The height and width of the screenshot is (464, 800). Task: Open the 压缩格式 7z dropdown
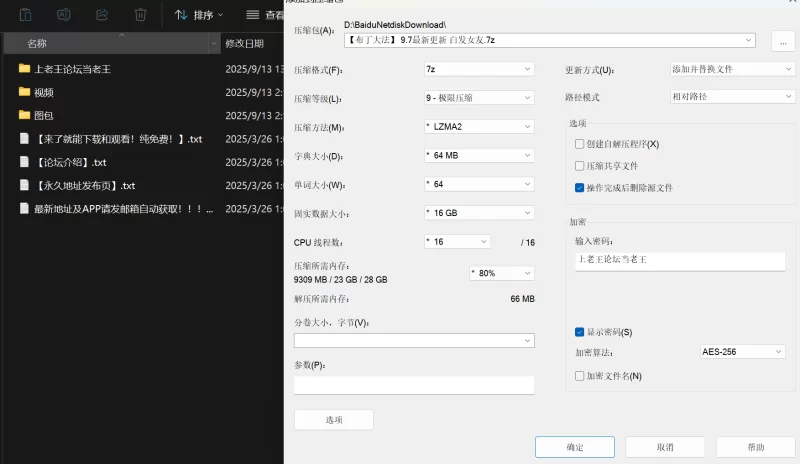click(479, 69)
